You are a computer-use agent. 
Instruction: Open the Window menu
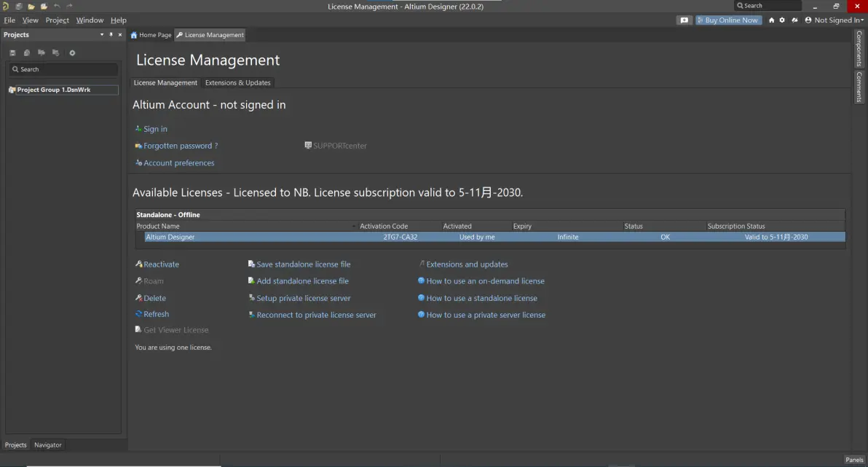pos(90,20)
